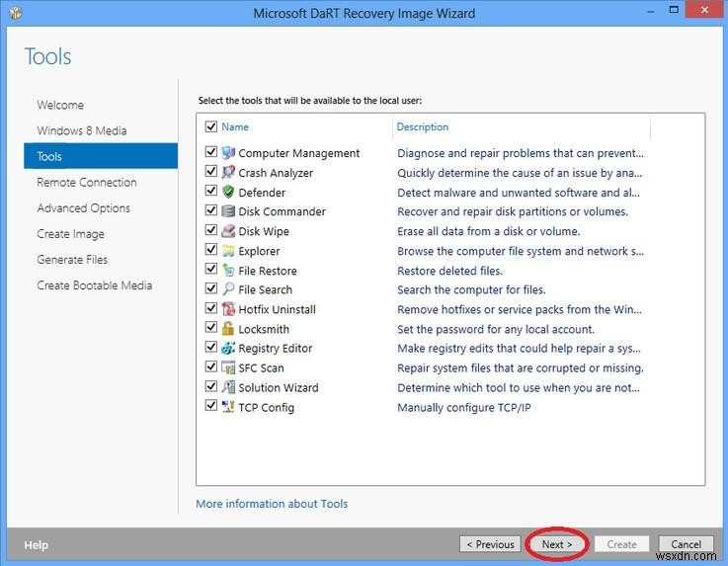Uncheck the Registry Editor checkbox
Screen dimensions: 728x566
point(210,347)
